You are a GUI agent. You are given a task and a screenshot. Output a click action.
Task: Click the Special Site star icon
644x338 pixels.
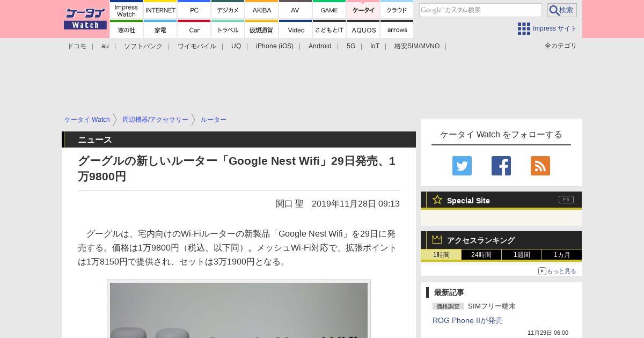tap(437, 200)
